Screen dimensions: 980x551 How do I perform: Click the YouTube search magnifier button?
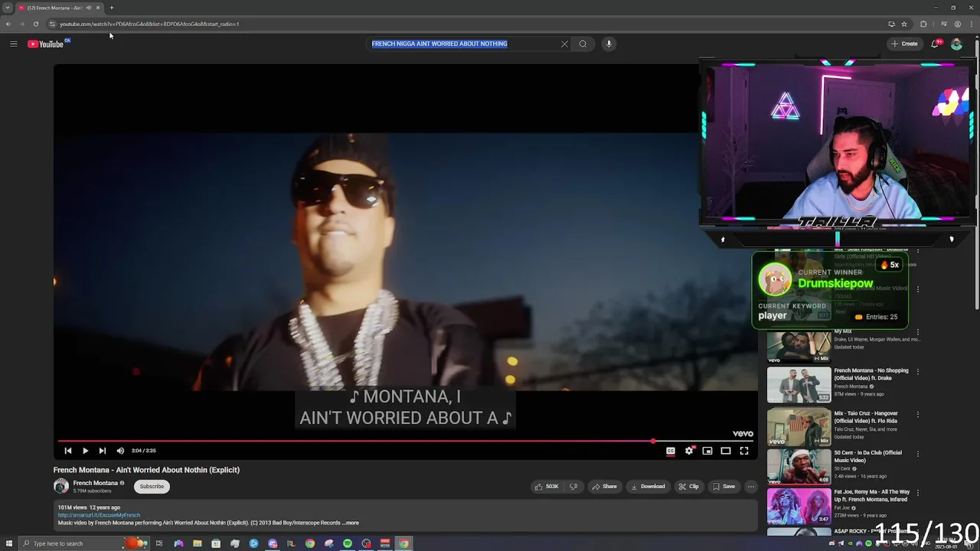(583, 44)
